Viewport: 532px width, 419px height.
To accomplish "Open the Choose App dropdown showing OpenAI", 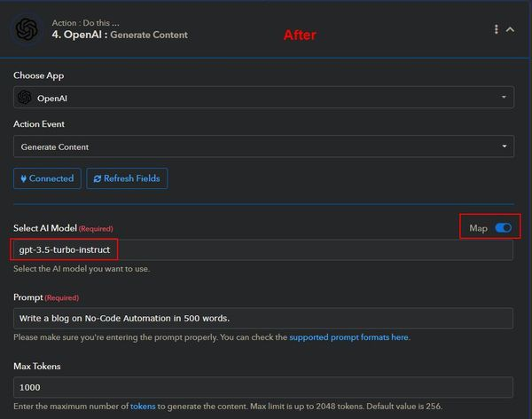I will [263, 98].
